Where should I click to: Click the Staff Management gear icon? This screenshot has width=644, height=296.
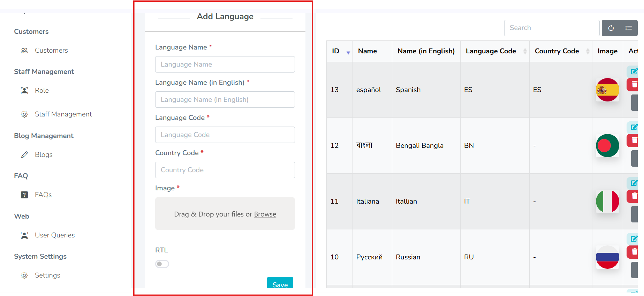(24, 114)
